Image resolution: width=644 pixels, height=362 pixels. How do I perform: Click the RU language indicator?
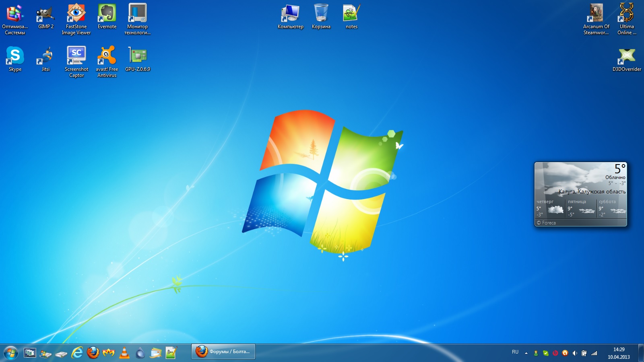515,352
